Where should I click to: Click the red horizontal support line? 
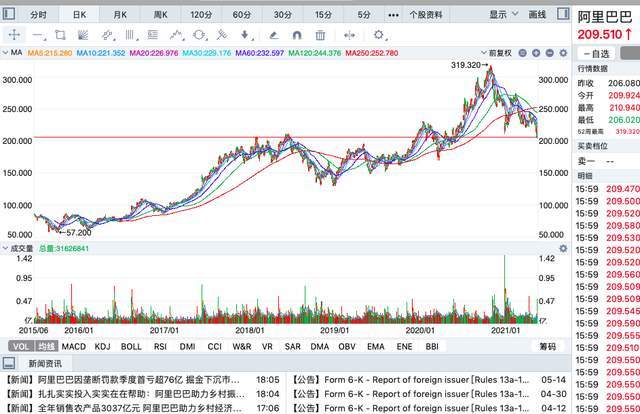point(286,138)
